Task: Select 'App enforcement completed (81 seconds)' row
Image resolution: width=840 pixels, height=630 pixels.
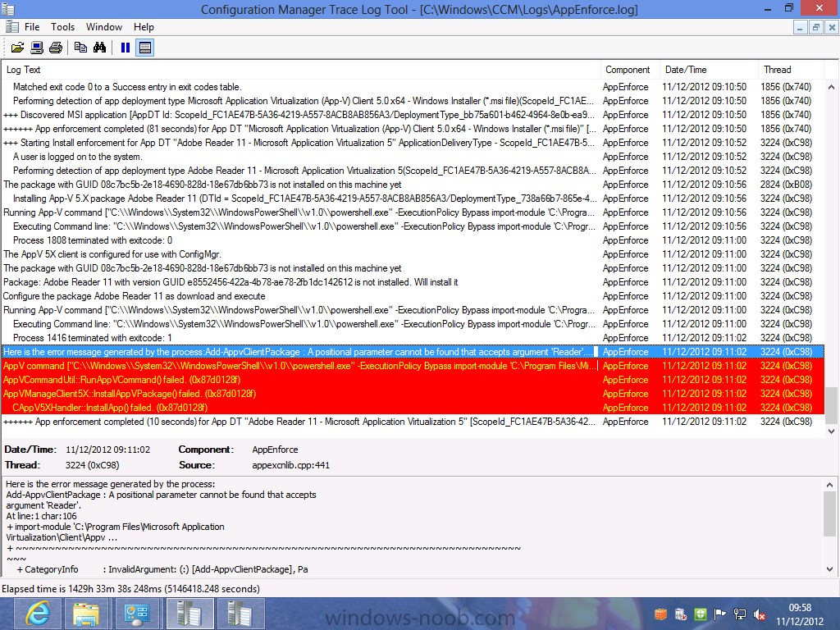Action: (413, 129)
